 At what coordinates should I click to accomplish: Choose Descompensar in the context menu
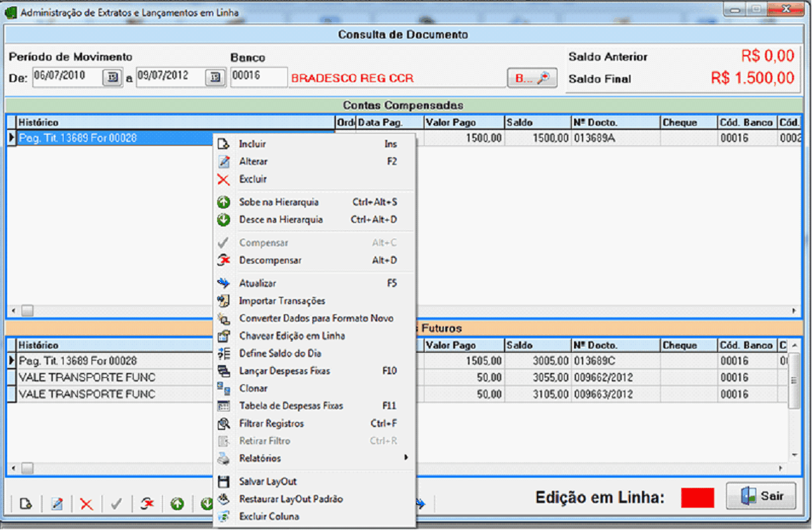coord(270,260)
